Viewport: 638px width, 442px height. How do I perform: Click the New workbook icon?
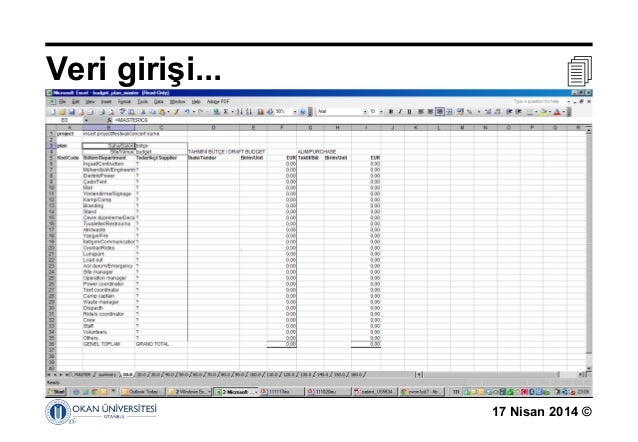coord(52,112)
